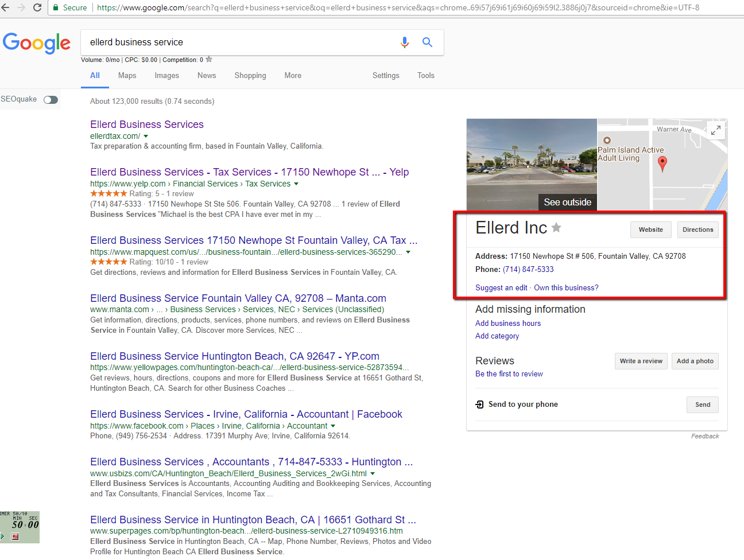Click the browser address bar URL
The height and width of the screenshot is (560, 744).
[398, 8]
